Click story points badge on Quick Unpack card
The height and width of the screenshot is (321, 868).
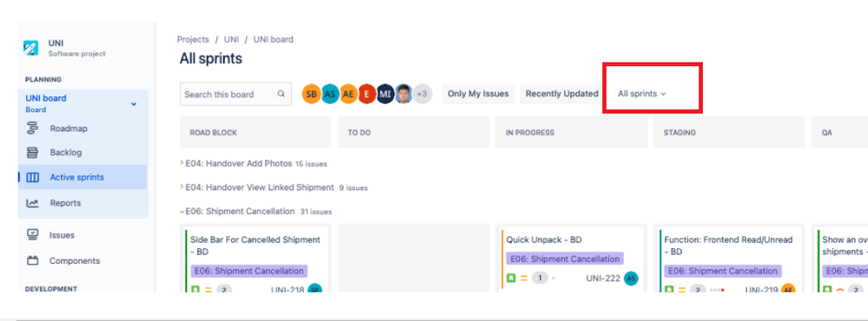click(x=540, y=278)
